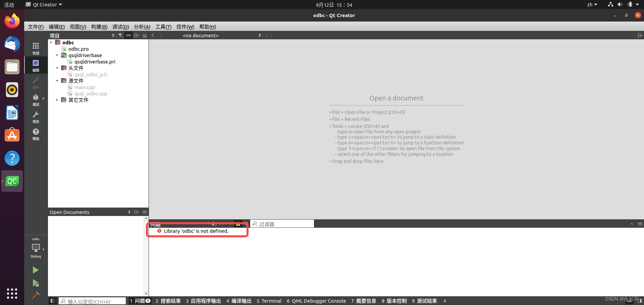Open Debug mode in the mode sidebar
The image size is (644, 305).
36,100
